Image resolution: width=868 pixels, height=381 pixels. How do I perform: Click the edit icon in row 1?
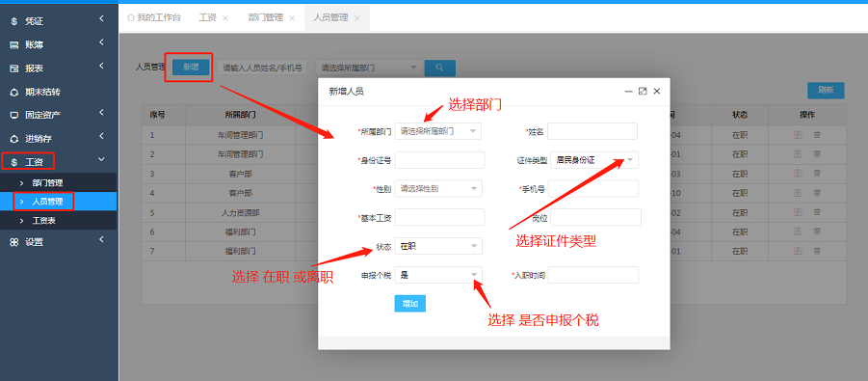coord(798,135)
